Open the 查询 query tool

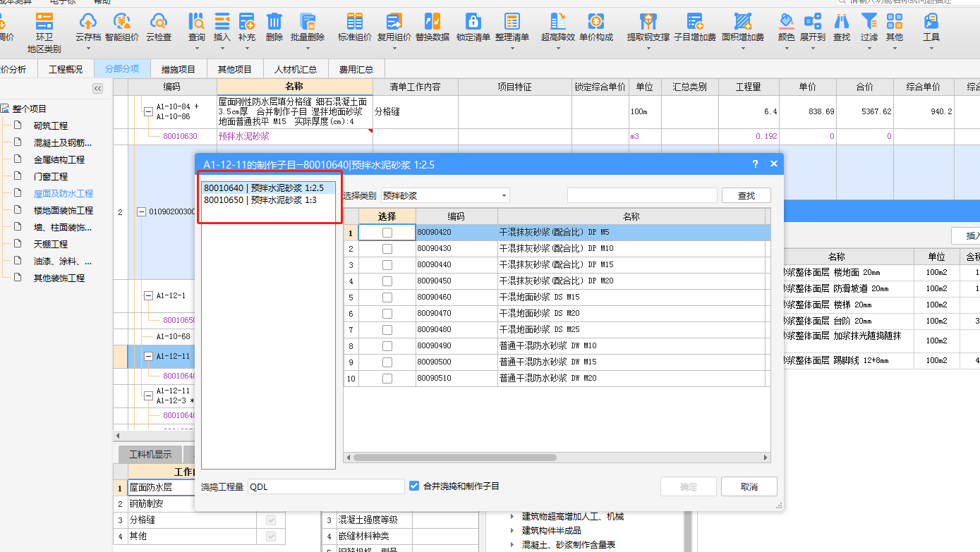click(x=197, y=22)
